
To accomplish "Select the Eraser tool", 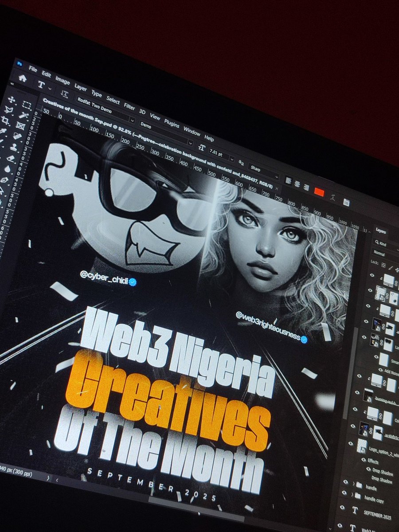I will 11,158.
